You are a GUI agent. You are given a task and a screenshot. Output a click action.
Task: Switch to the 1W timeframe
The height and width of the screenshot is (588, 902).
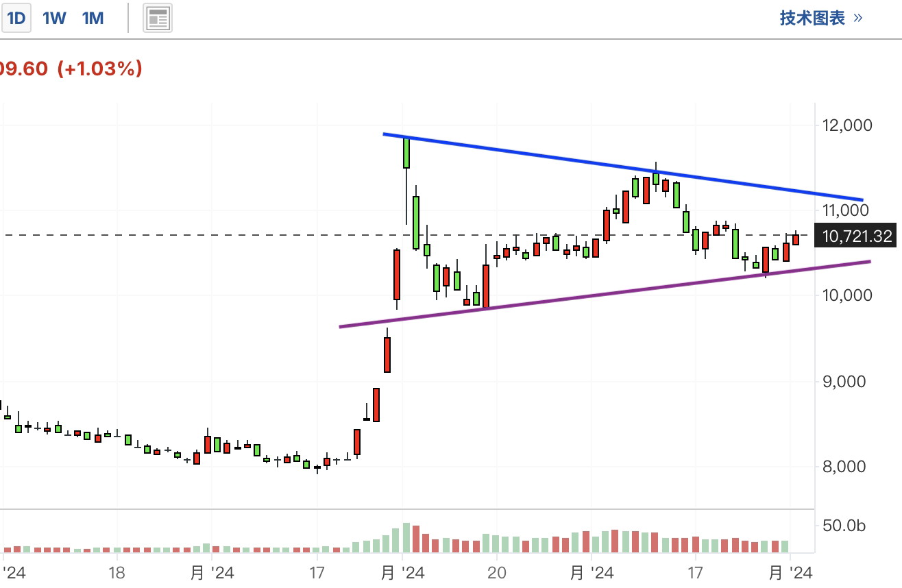tap(54, 19)
